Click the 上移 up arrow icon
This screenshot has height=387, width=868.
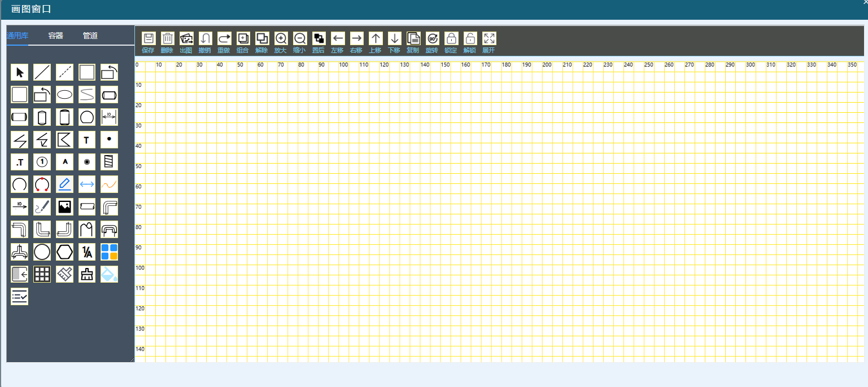tap(376, 38)
